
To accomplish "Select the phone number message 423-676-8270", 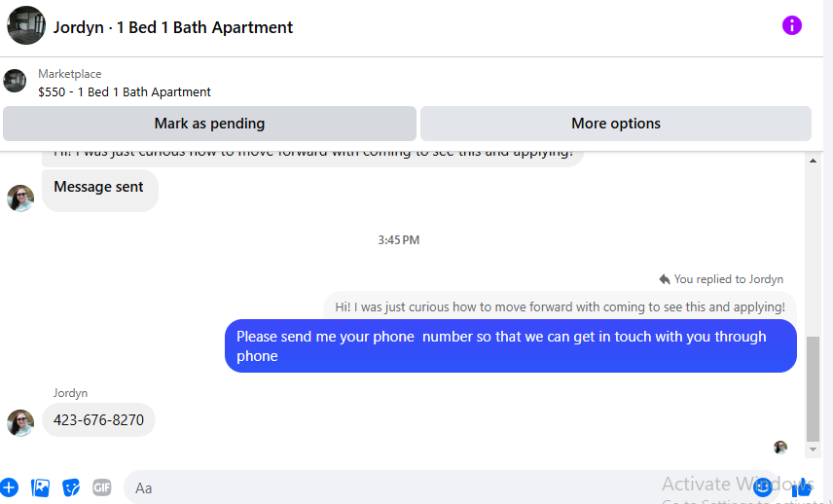I will pos(99,420).
